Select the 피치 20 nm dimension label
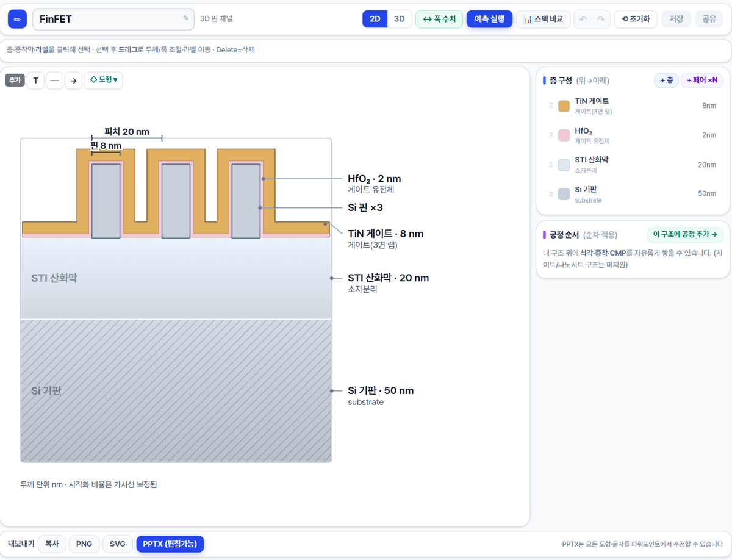 pyautogui.click(x=127, y=132)
